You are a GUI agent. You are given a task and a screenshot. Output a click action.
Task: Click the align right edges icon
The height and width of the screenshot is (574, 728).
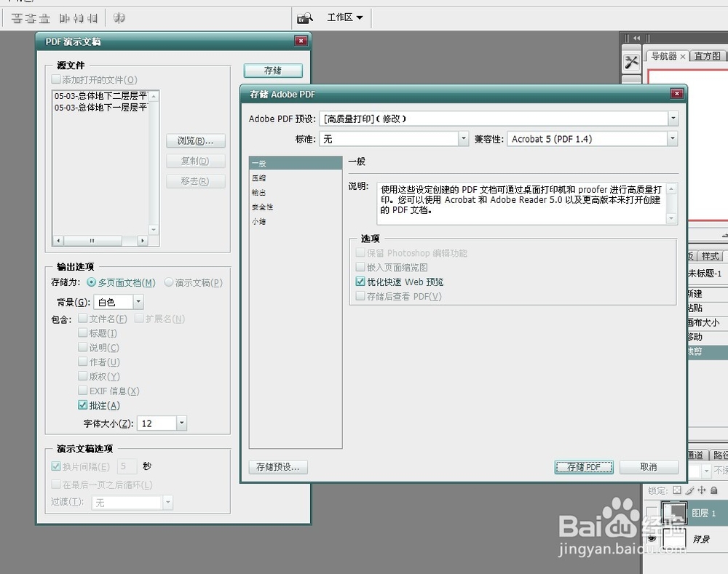pos(92,18)
